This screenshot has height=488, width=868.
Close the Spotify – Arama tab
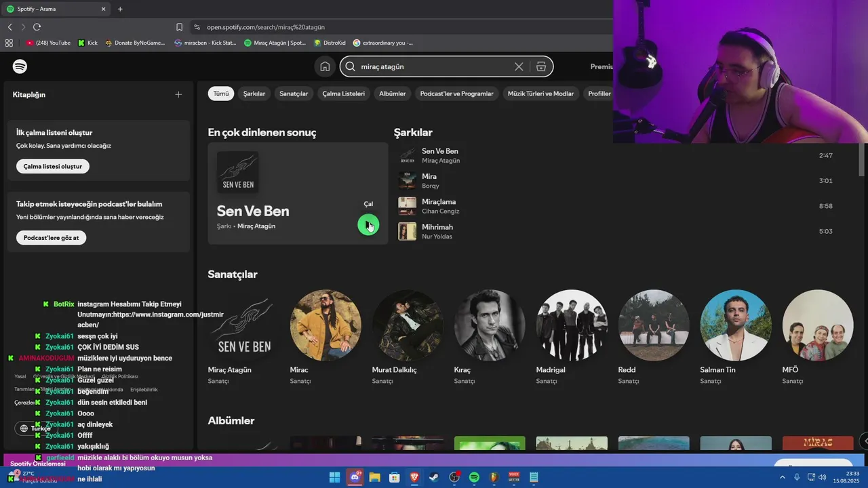tap(104, 9)
